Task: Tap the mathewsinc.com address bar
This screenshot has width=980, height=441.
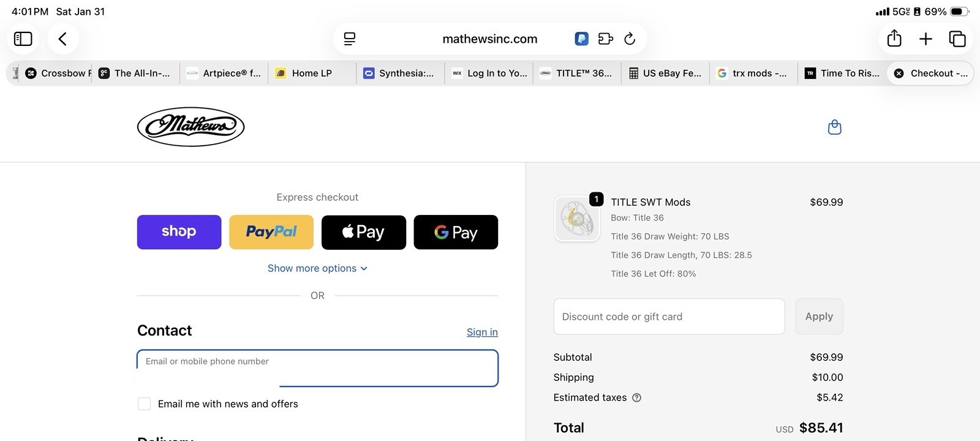Action: (x=490, y=39)
